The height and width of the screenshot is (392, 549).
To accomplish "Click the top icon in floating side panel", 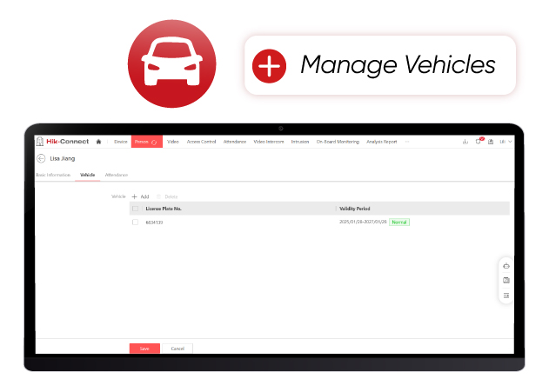I will tap(506, 266).
